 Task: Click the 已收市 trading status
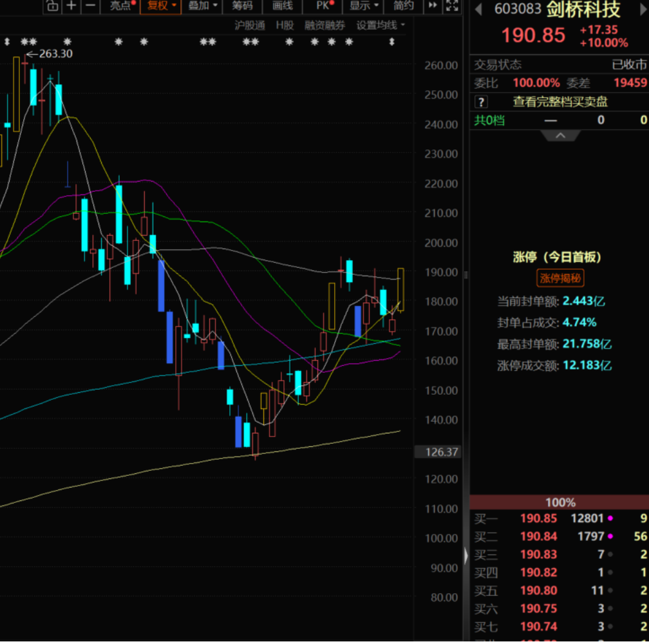point(629,64)
